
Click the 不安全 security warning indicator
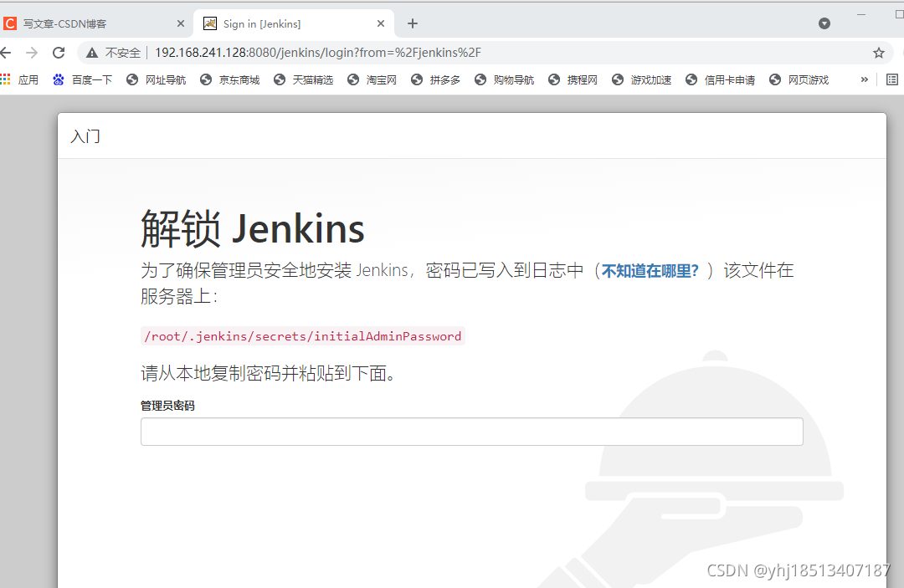click(x=114, y=53)
